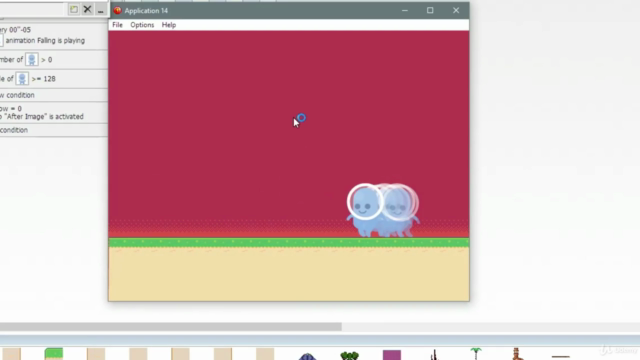
Task: Minimize the Application 14 window
Action: pyautogui.click(x=404, y=11)
